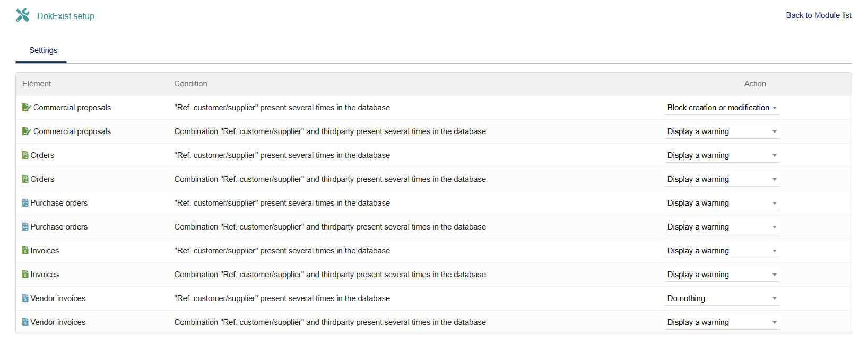Click the second Commercial proposals row icon
Image resolution: width=868 pixels, height=353 pixels.
27,131
